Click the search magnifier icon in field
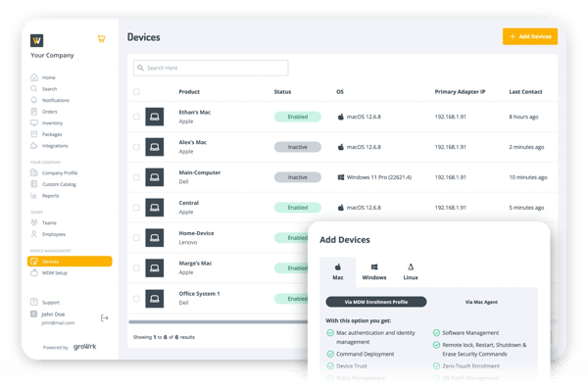The height and width of the screenshot is (386, 588). tap(140, 68)
